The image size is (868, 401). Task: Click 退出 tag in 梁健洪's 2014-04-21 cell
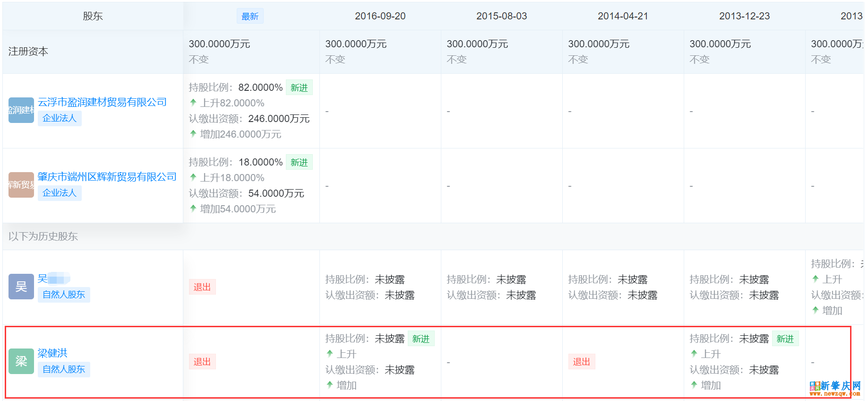pos(582,362)
